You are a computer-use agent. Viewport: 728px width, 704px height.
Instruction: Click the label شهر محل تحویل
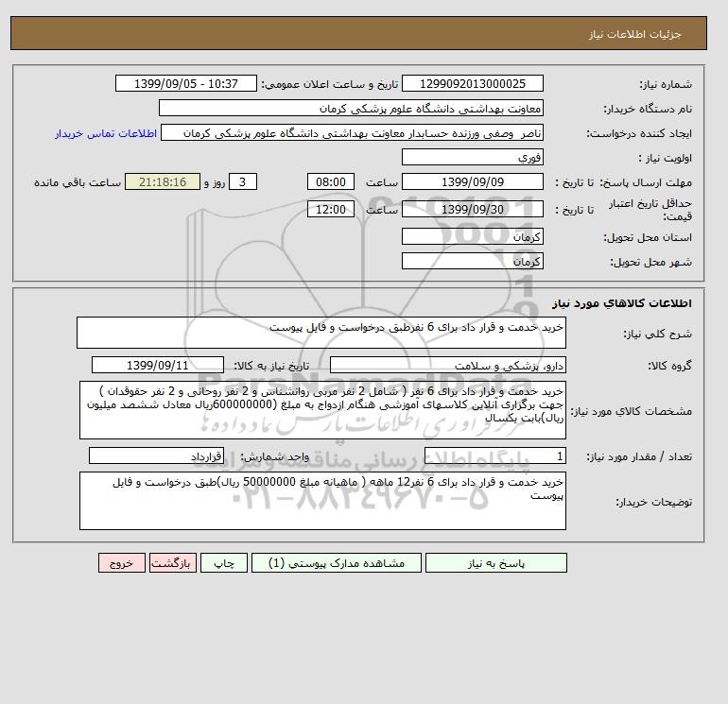click(650, 262)
